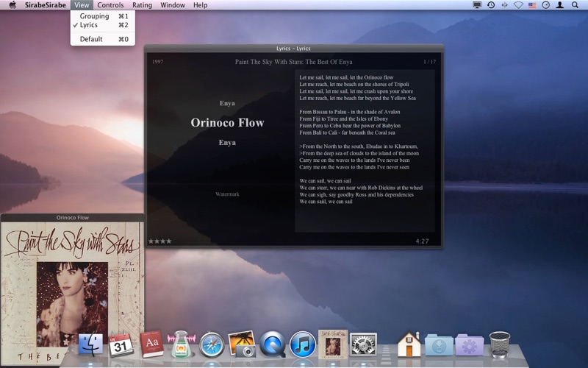
Task: Expand the Rating menu
Action: (x=142, y=5)
